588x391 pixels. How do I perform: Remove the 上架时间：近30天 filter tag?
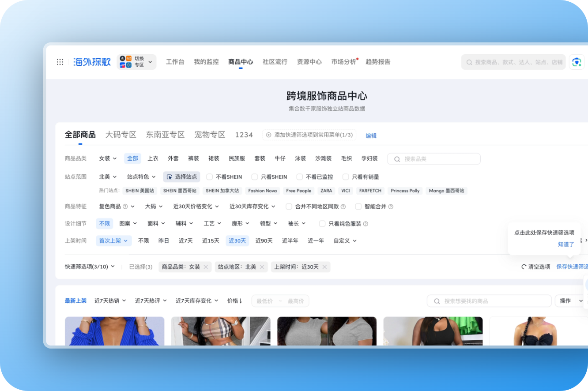[324, 267]
